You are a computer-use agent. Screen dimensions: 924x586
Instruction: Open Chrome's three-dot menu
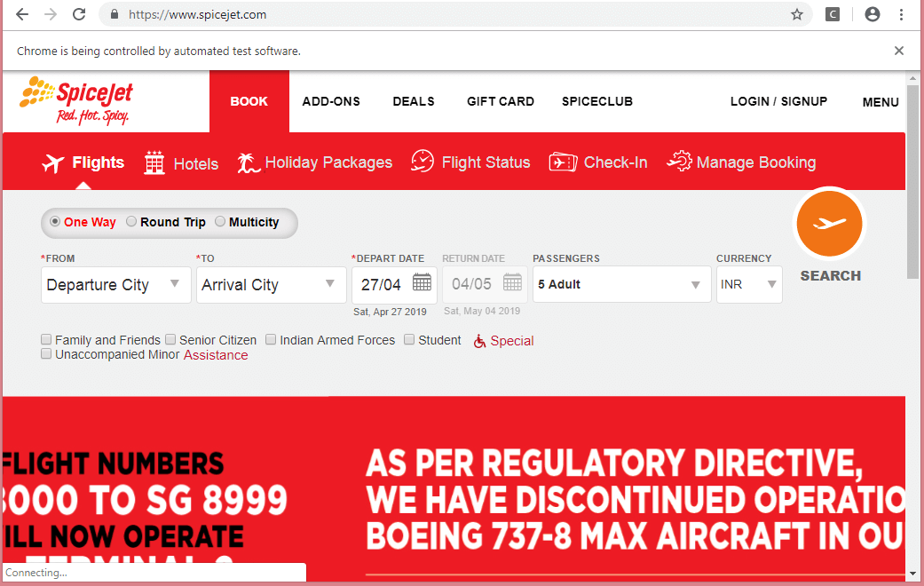901,14
